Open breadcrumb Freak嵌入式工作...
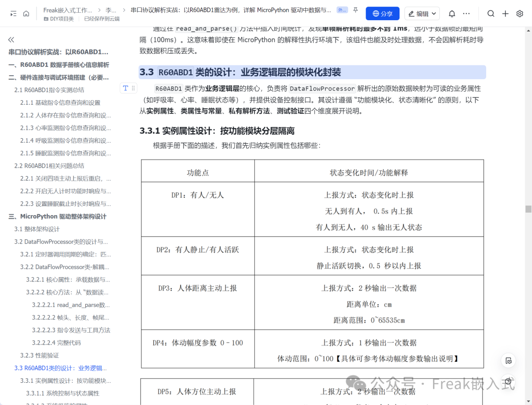The width and height of the screenshot is (532, 405). [67, 10]
